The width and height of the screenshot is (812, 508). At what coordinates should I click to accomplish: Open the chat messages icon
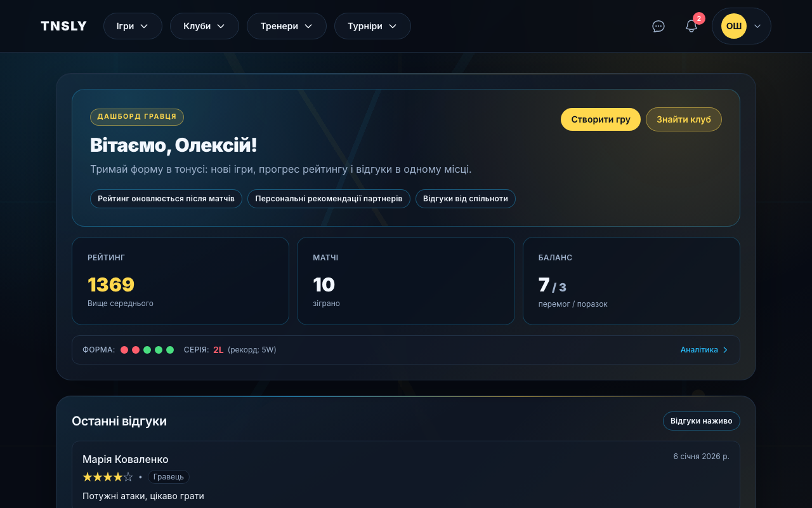[x=658, y=26]
